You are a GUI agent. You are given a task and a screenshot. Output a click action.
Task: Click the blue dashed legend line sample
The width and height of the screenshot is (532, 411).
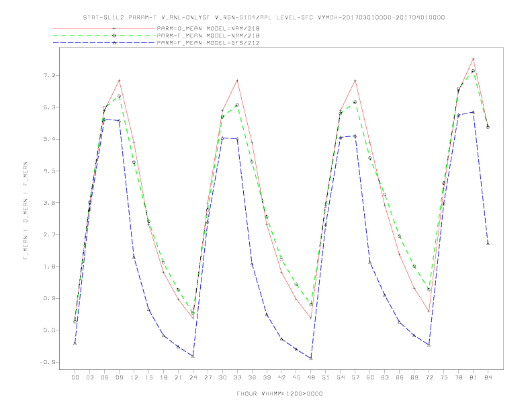[104, 43]
